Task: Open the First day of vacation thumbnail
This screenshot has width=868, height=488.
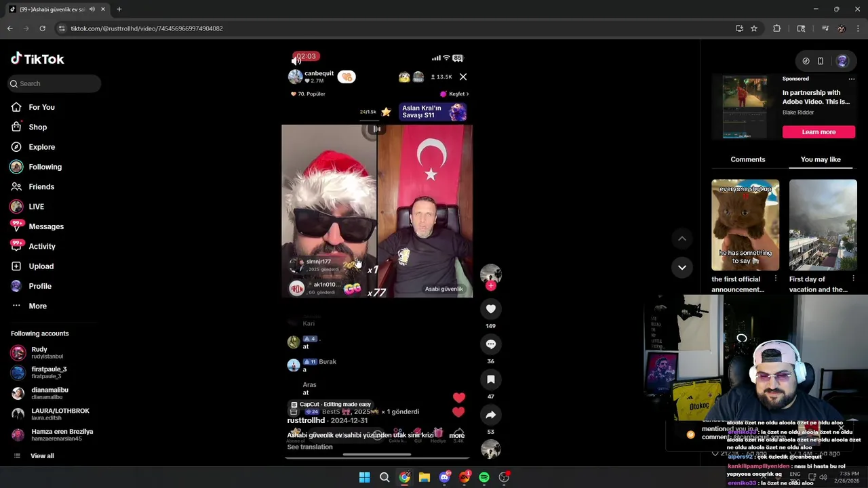Action: click(823, 225)
